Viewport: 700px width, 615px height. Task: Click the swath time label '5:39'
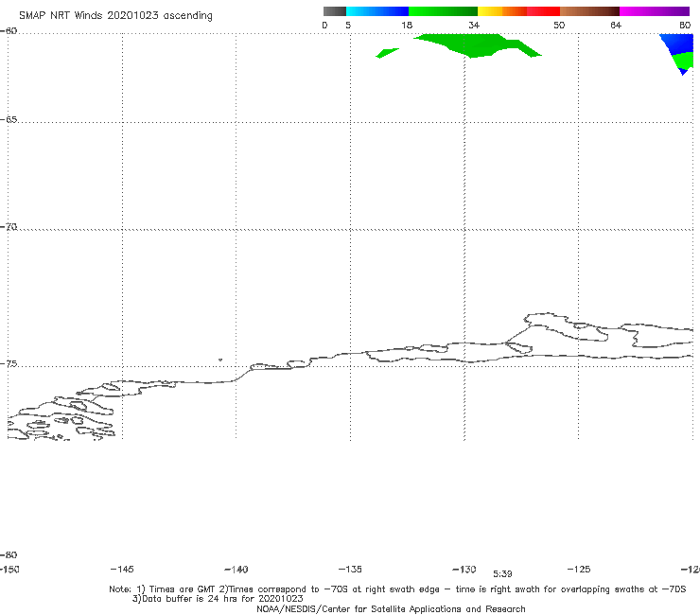[502, 574]
